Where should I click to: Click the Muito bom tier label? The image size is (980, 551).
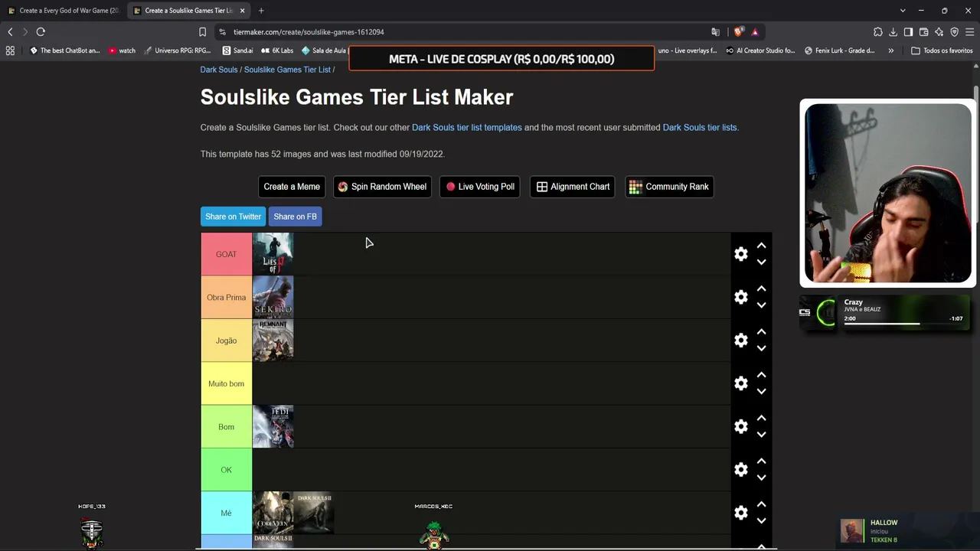pos(226,383)
